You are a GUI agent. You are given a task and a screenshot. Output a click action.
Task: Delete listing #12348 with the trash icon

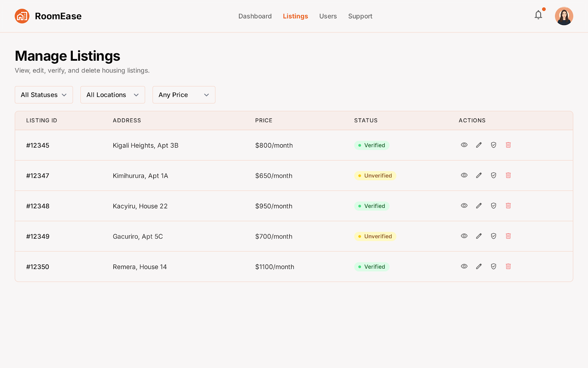point(508,206)
